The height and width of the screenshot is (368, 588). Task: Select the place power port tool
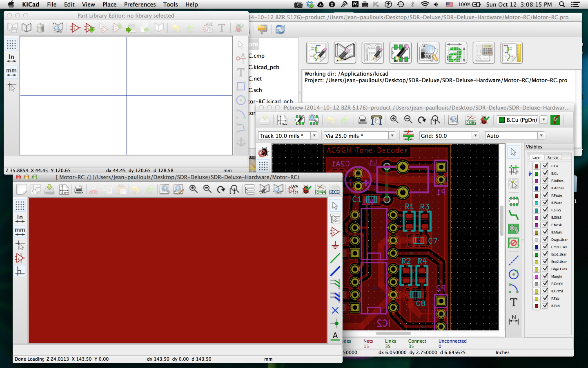click(335, 245)
